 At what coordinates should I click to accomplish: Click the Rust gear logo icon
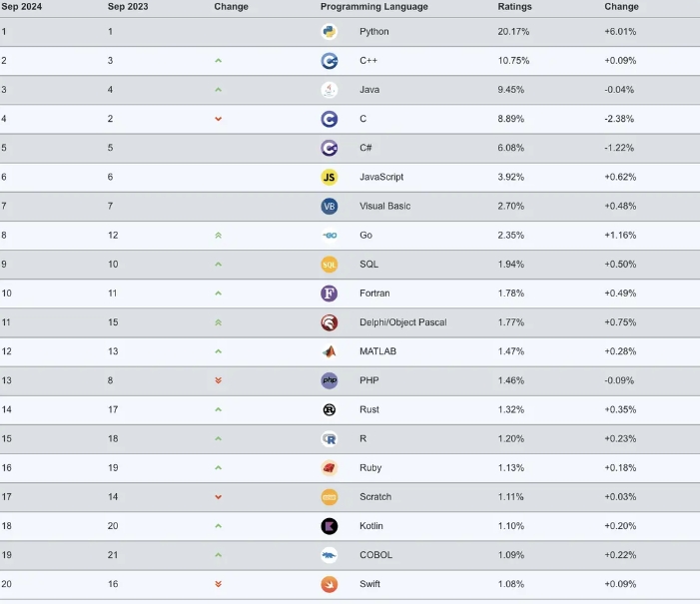pos(329,409)
